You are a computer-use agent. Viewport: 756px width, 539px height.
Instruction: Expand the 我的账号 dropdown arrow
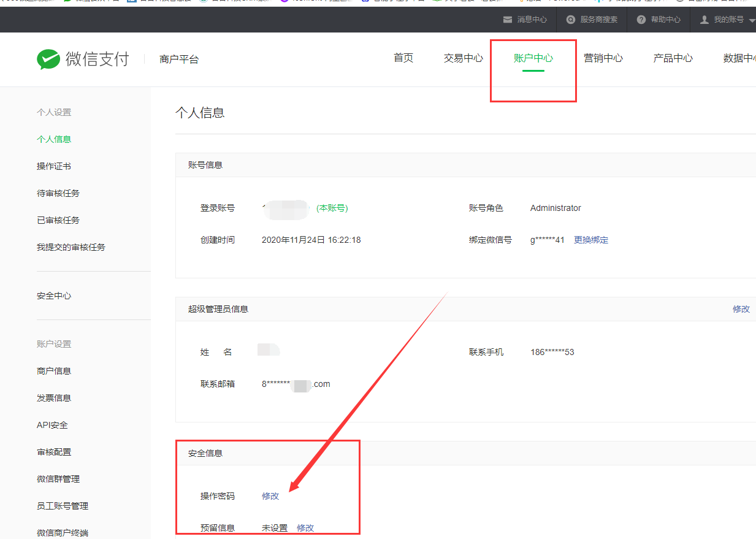[x=752, y=20]
